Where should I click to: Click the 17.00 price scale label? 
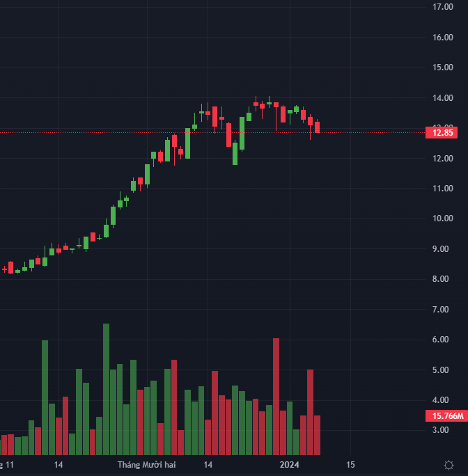443,7
